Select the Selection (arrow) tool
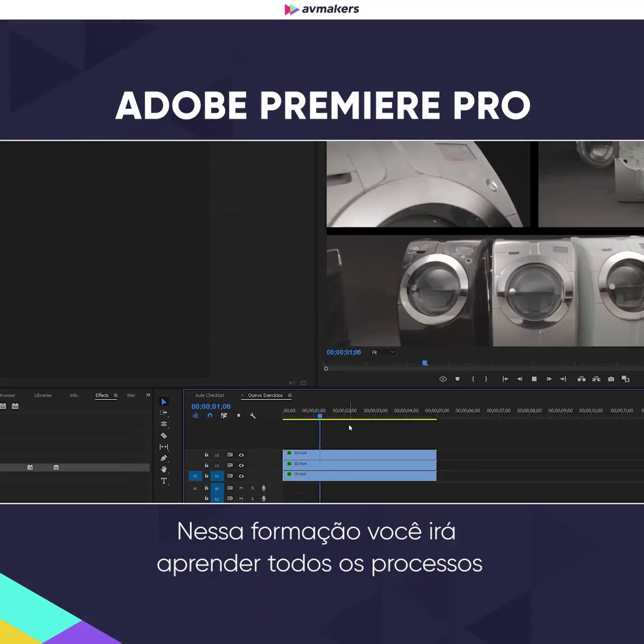Screen dimensions: 644x644 point(164,401)
